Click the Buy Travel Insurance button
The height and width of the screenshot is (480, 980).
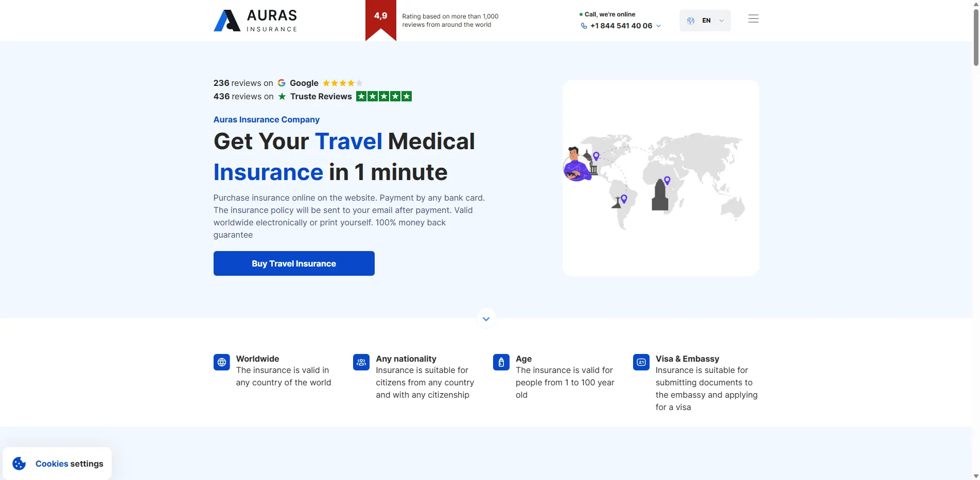click(293, 263)
